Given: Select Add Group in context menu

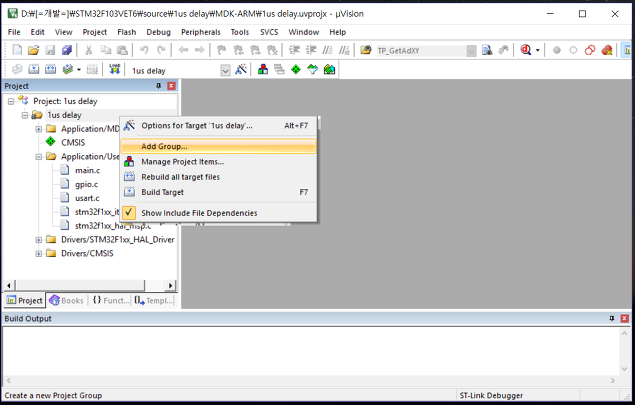Looking at the screenshot, I should click(219, 146).
